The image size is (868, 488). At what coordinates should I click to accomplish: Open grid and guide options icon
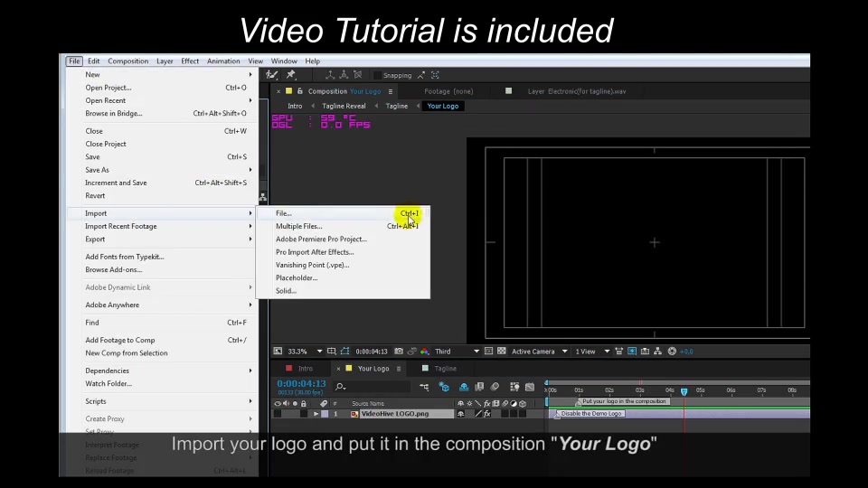click(332, 352)
